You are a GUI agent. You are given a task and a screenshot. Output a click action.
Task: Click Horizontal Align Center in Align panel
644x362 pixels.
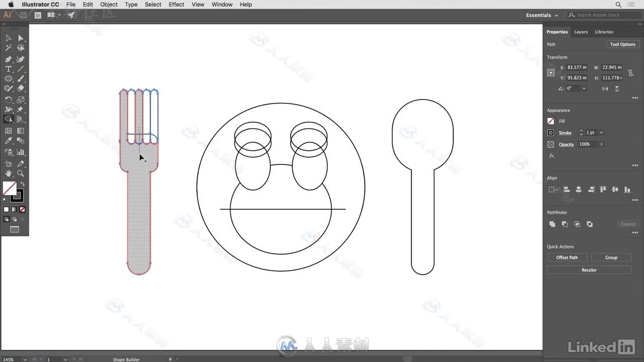click(x=579, y=190)
